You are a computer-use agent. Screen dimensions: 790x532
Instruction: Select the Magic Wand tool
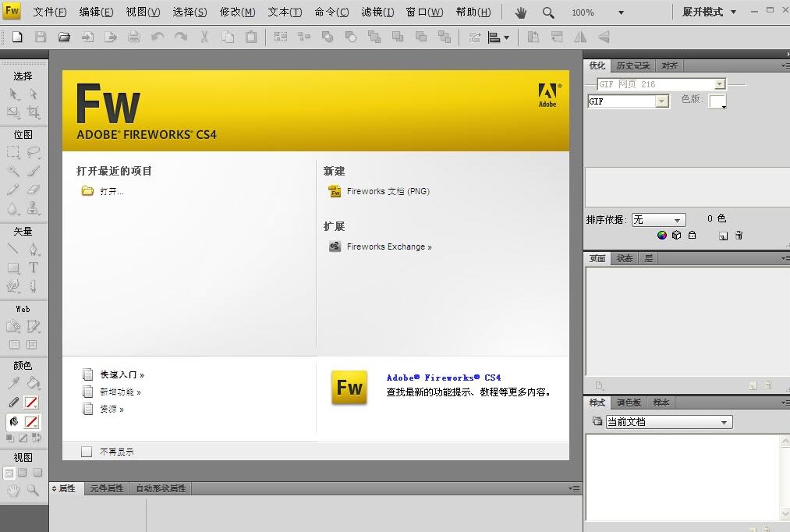(x=13, y=171)
